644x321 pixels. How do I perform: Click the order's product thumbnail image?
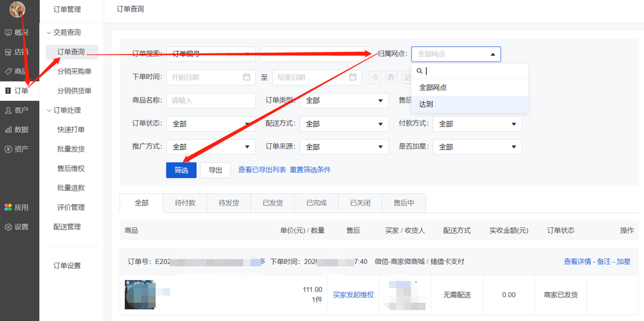point(139,294)
